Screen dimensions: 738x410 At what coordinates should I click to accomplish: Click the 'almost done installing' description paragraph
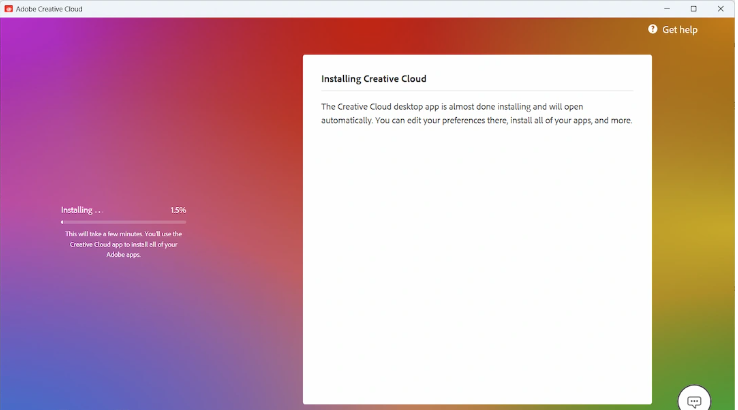click(476, 113)
